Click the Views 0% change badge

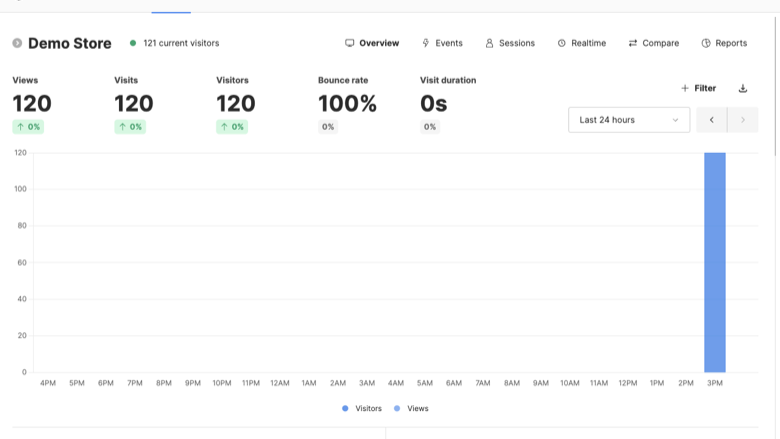pyautogui.click(x=28, y=127)
